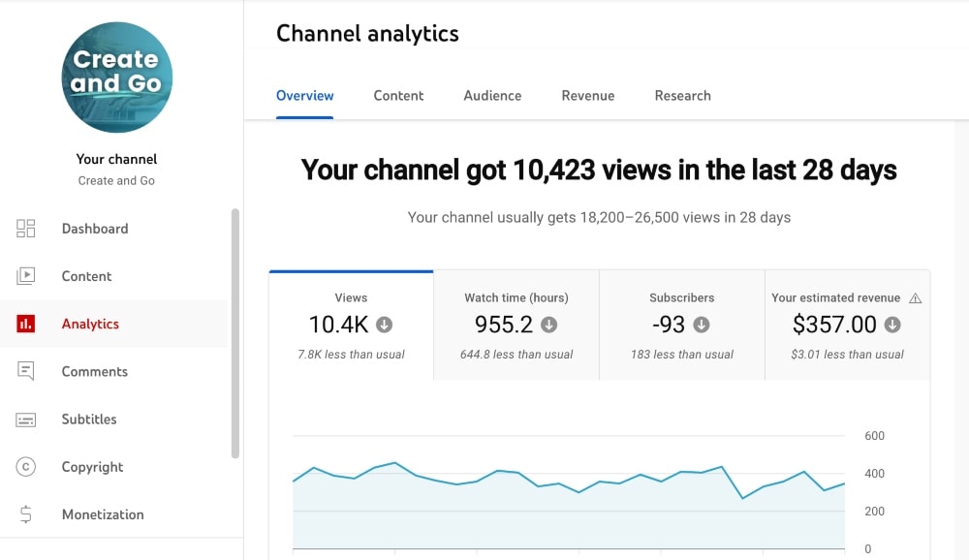Open the Content analytics tab
Viewport: 969px width, 560px height.
pyautogui.click(x=398, y=96)
